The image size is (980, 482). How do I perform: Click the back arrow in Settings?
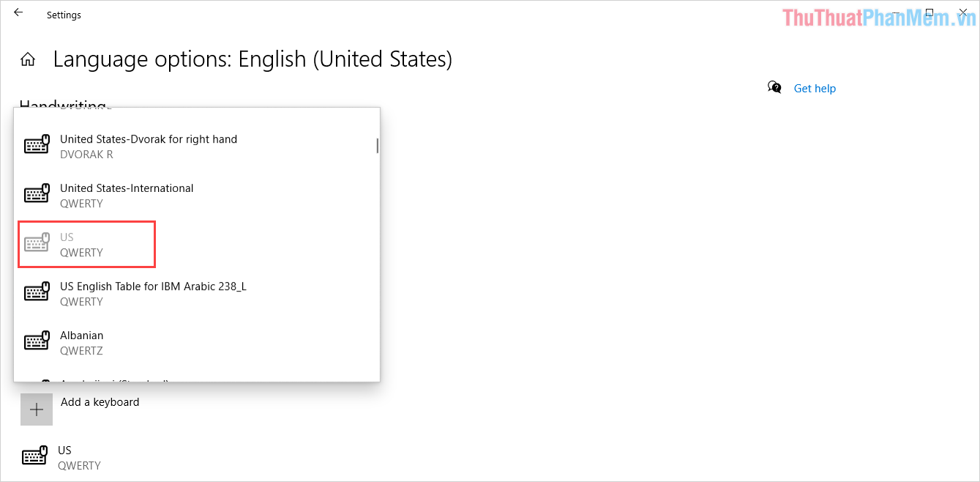coord(18,12)
